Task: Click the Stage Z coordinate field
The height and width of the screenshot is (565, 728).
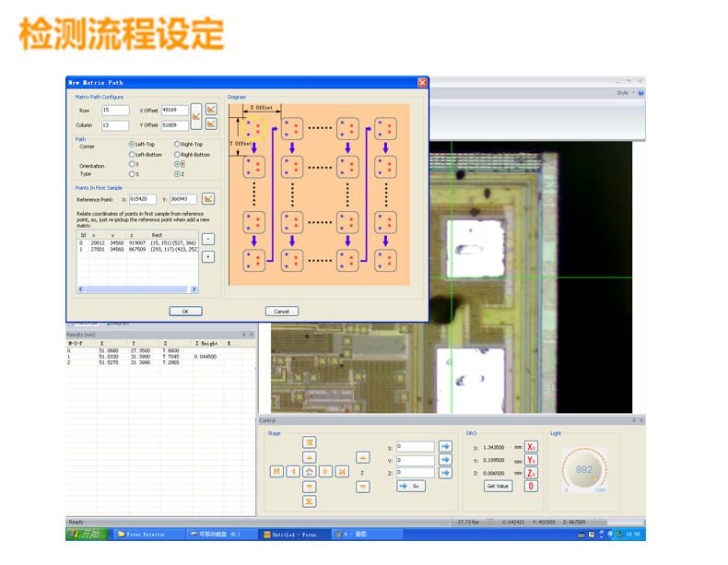Action: click(416, 473)
